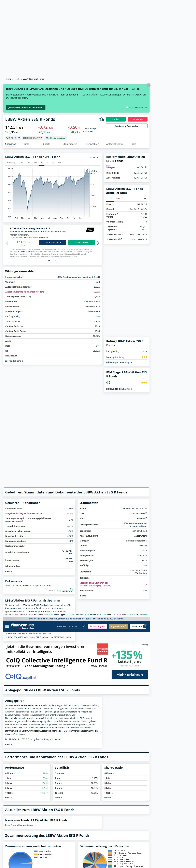The height and width of the screenshot is (868, 196).
Task: Click the CoIQ.capital logo
Action: coord(20,676)
